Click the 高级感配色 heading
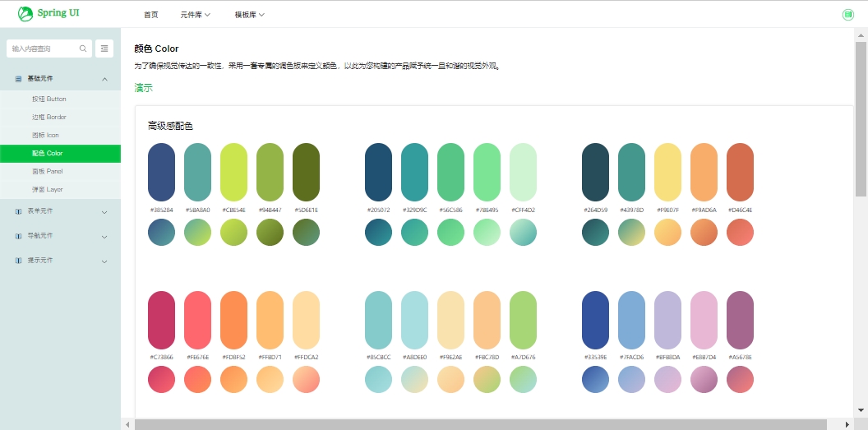The image size is (868, 430). (x=170, y=126)
